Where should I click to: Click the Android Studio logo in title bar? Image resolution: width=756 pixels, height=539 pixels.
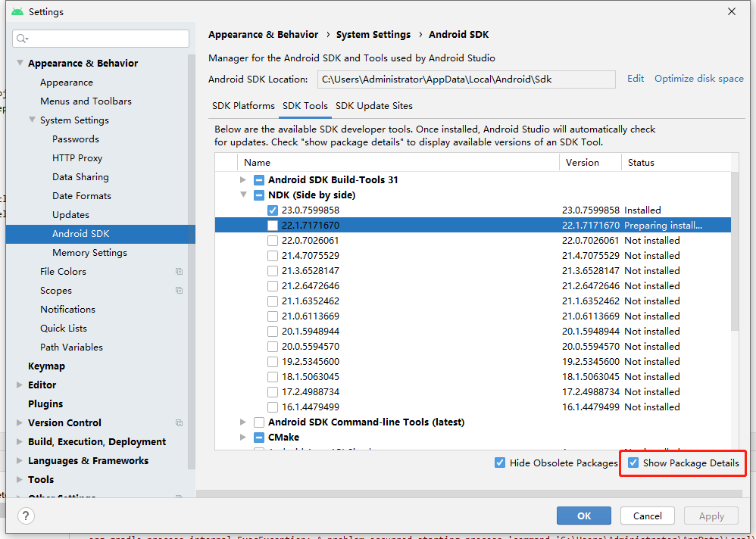(17, 11)
